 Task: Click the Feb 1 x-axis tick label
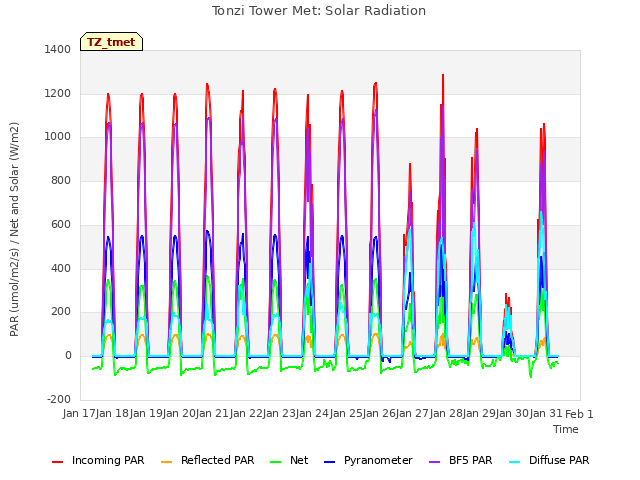579,414
